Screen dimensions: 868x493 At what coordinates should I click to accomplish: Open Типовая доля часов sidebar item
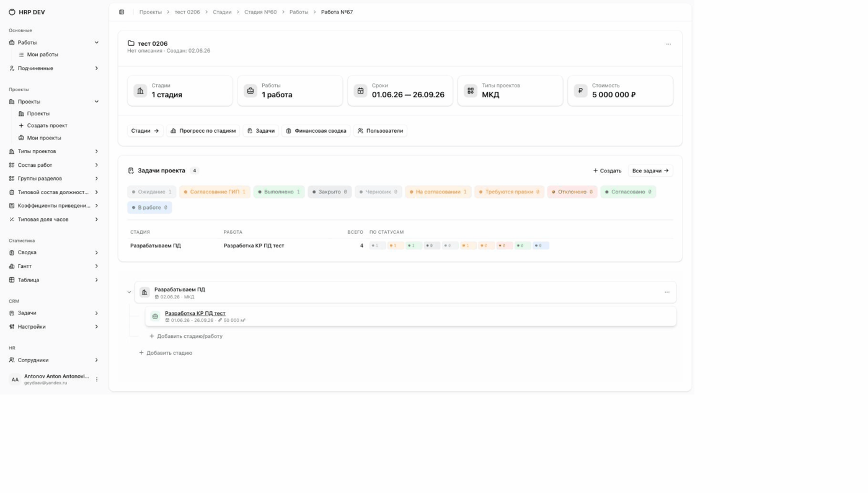[53, 220]
